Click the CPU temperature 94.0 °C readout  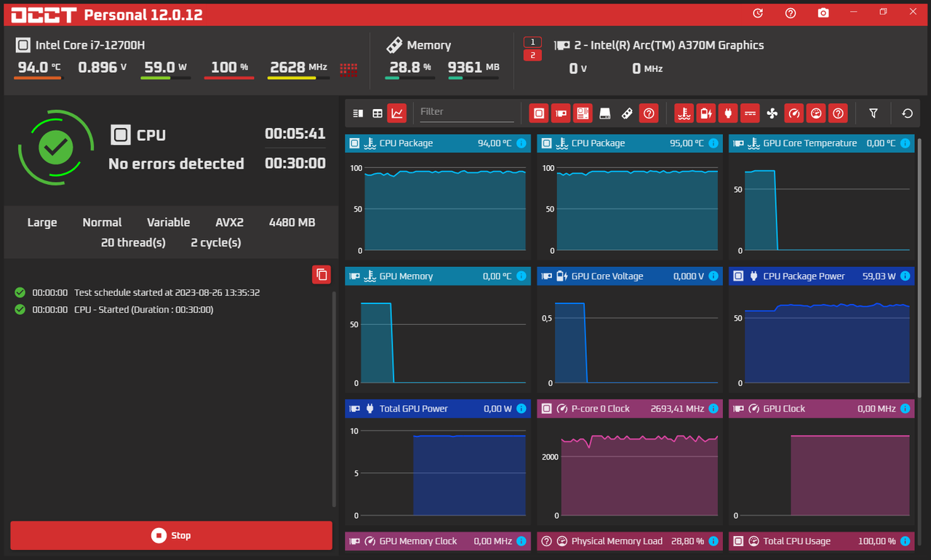[39, 68]
